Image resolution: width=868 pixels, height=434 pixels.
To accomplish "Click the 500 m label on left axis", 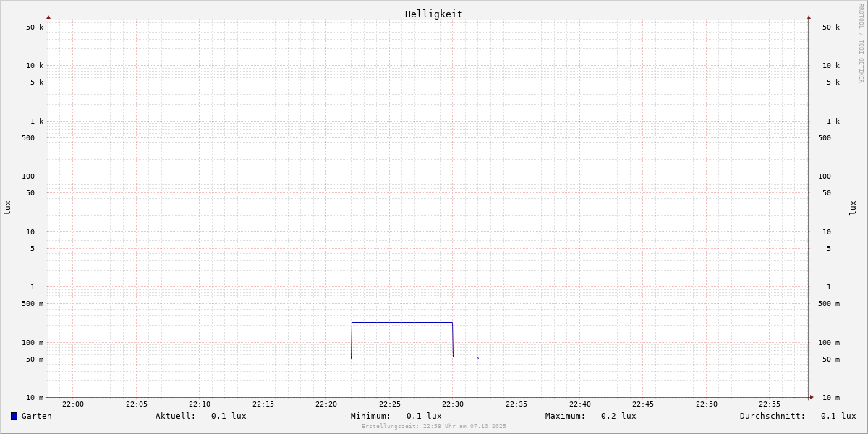I will (x=33, y=304).
